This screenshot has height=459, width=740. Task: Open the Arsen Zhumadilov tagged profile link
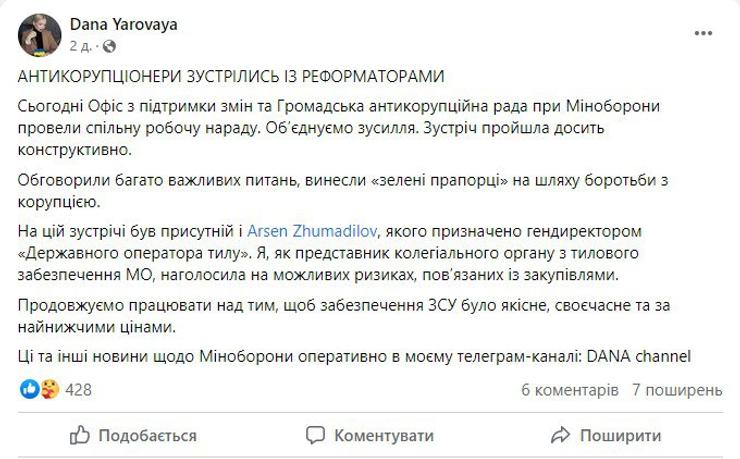pyautogui.click(x=312, y=231)
